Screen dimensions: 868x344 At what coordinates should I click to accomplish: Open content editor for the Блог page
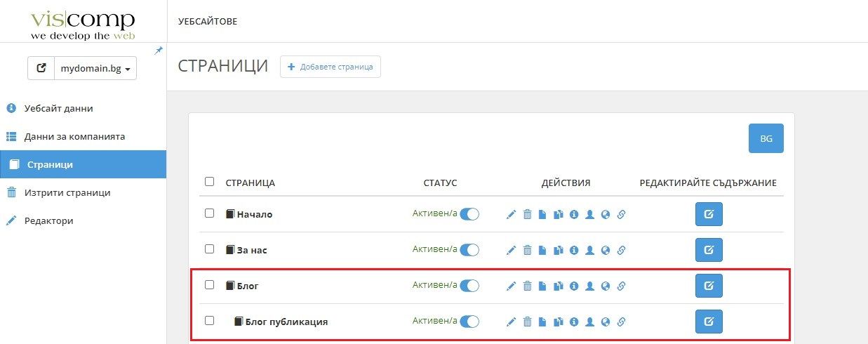pyautogui.click(x=708, y=286)
